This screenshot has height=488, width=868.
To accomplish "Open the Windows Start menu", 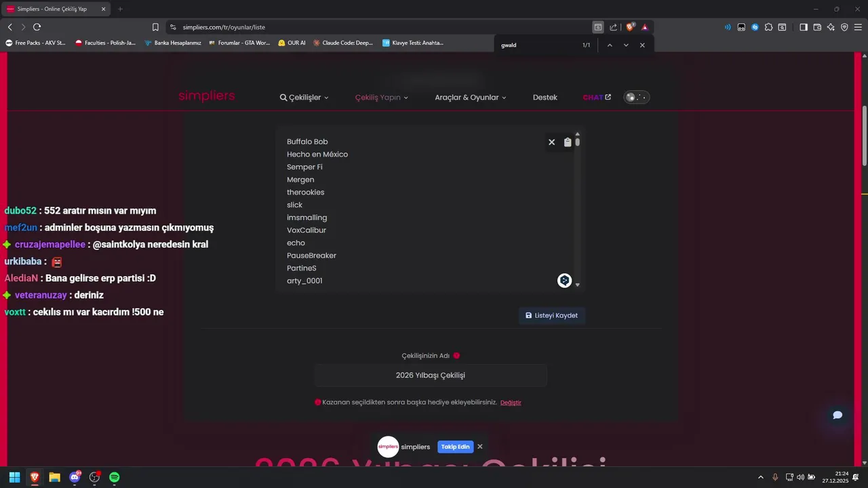I will click(x=14, y=477).
